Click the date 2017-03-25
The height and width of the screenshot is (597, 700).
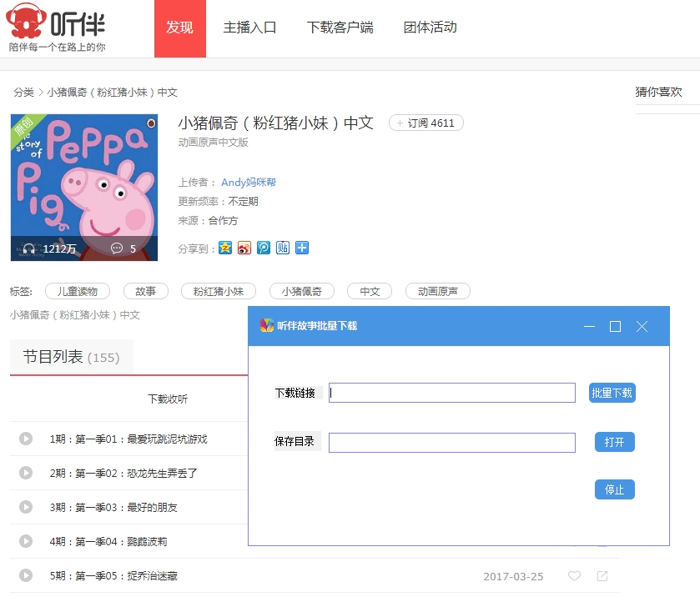[513, 576]
